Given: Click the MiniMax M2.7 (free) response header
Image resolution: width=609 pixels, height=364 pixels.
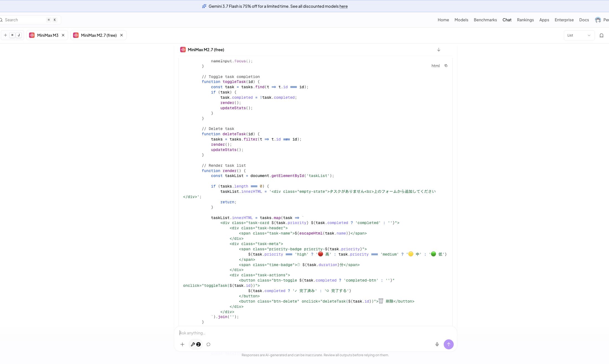Looking at the screenshot, I should (x=206, y=50).
